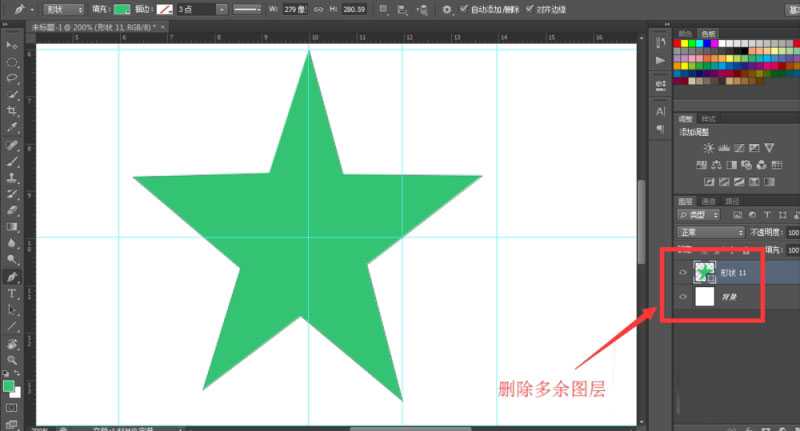Select the Quick Selection tool
Screen dimensions: 800x431
(x=12, y=95)
